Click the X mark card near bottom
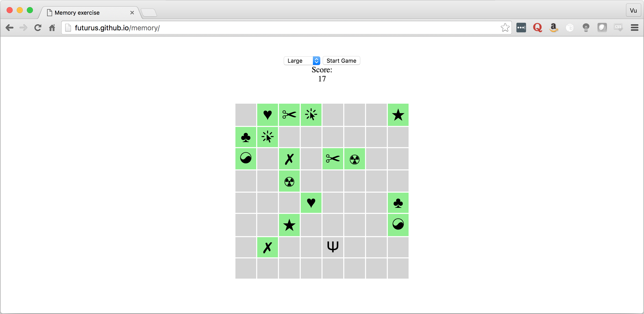Viewport: 644px width, 314px height. (x=267, y=247)
